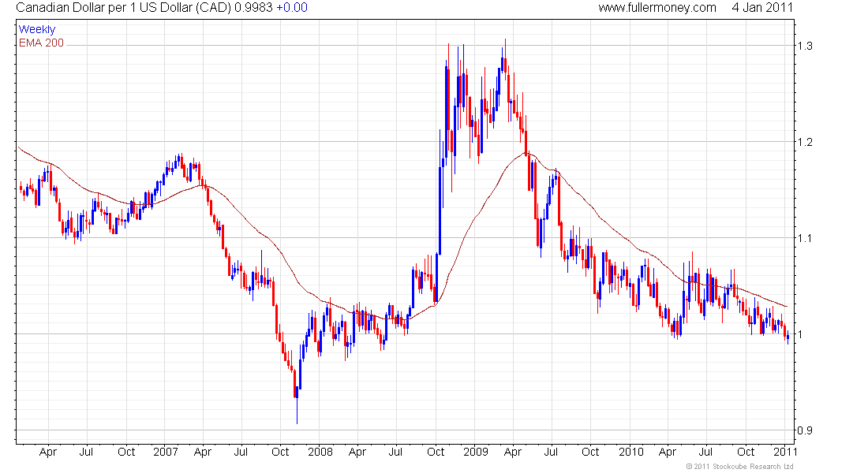Select the 0.9983 current price value

[x=252, y=8]
